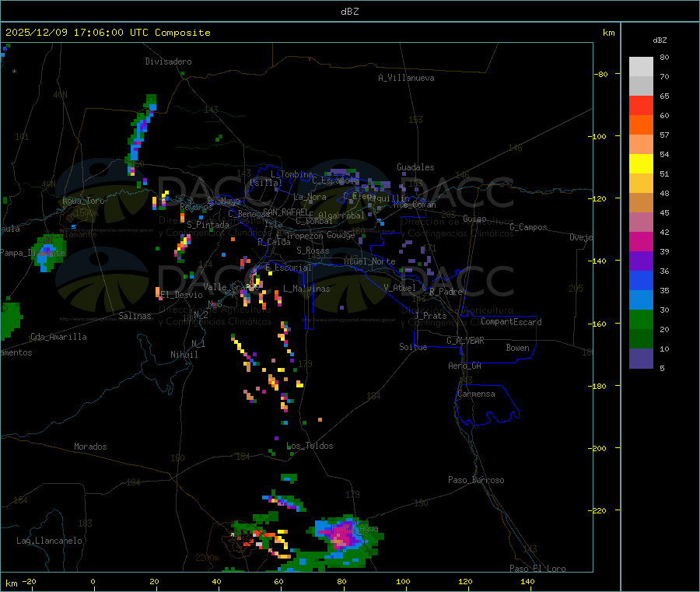Click the 80 dBZ light gray swatch
Viewport: 700px width, 592px height.
(641, 67)
